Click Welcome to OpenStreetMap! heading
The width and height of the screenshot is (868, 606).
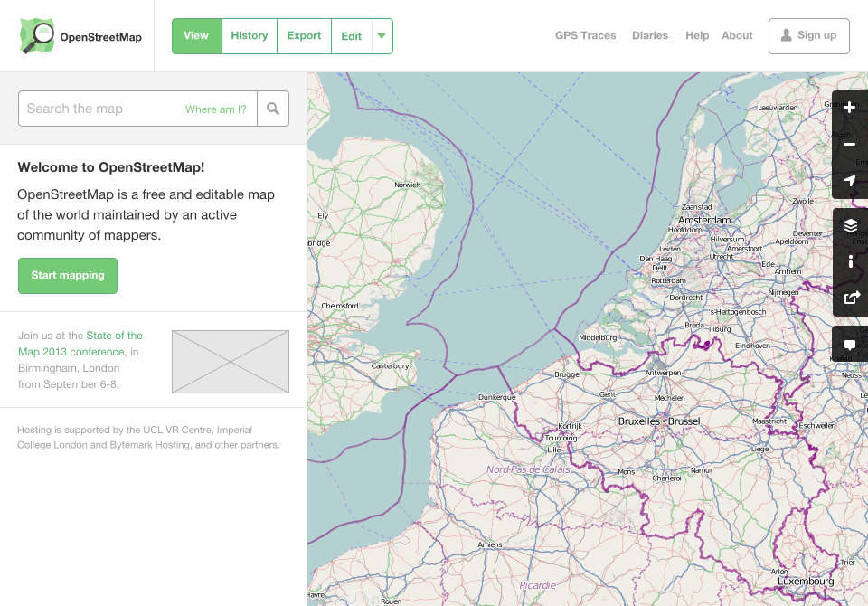pos(110,167)
